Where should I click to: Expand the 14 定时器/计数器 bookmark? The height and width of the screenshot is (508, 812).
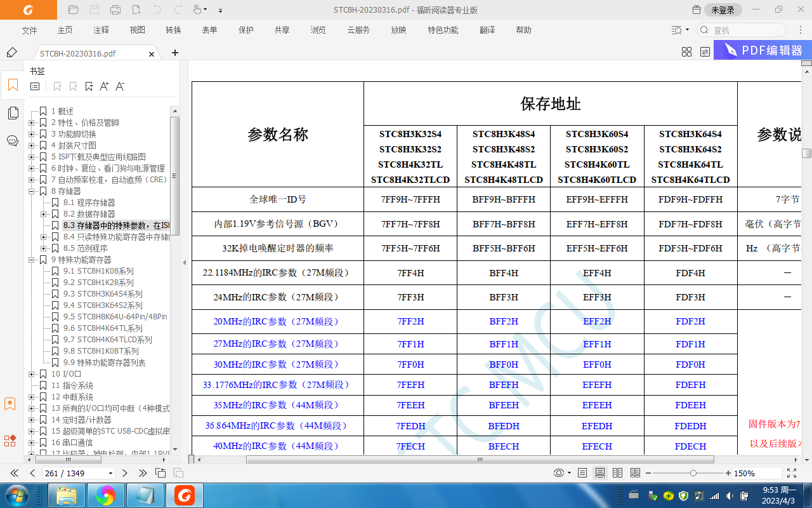[x=32, y=420]
